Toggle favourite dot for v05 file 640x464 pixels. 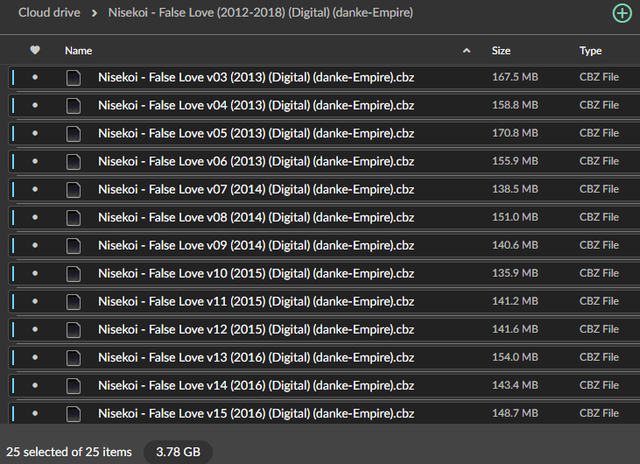click(35, 133)
